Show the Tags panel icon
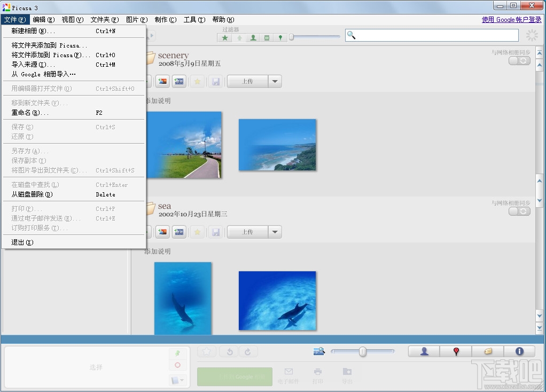The image size is (546, 392). coord(487,351)
